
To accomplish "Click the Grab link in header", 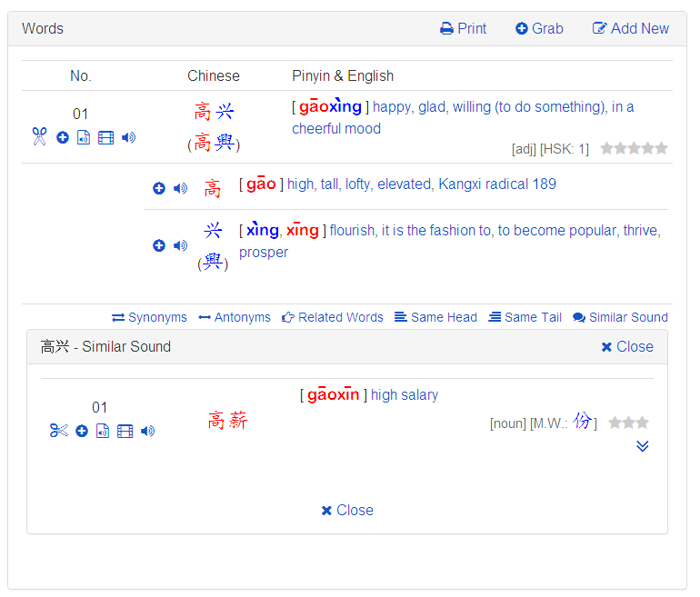I will pos(539,28).
